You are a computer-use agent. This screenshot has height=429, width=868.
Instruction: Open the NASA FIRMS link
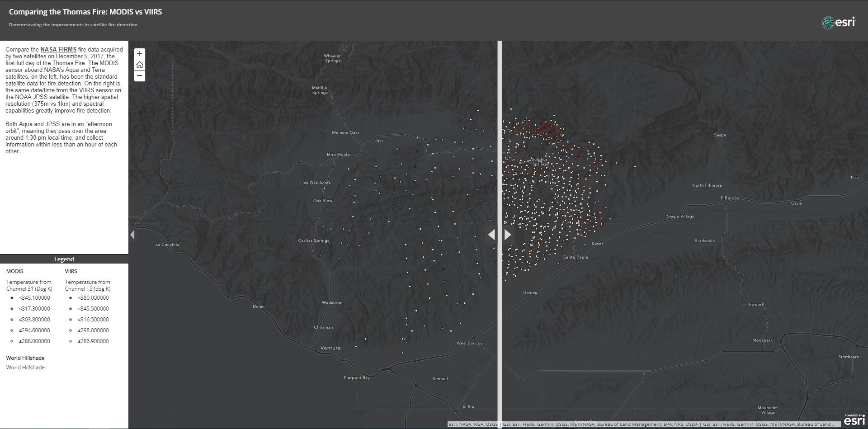point(59,49)
